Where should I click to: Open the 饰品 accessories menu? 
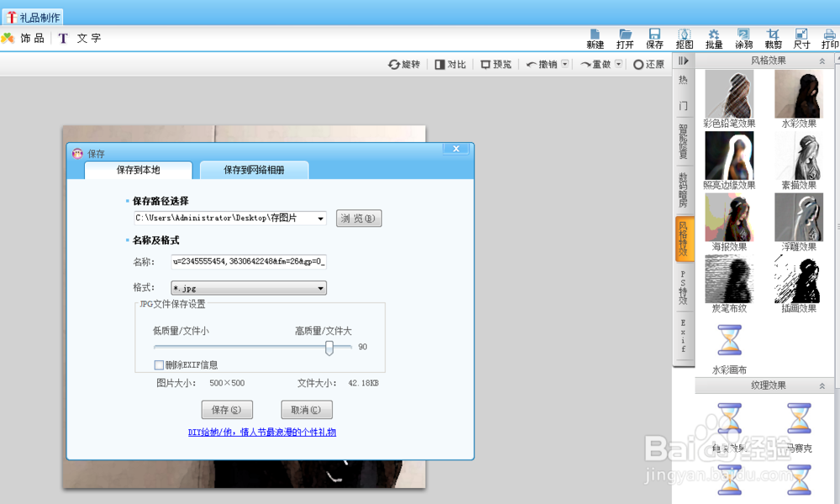coord(23,38)
